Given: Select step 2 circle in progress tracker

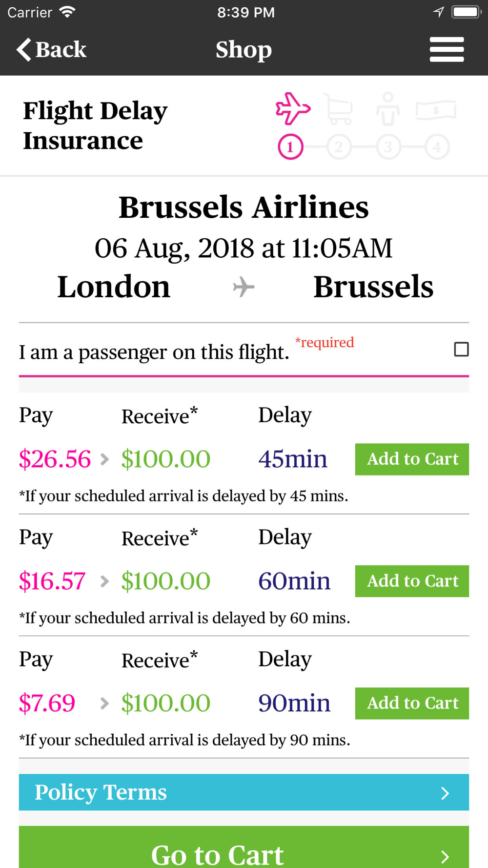Looking at the screenshot, I should coord(339,147).
